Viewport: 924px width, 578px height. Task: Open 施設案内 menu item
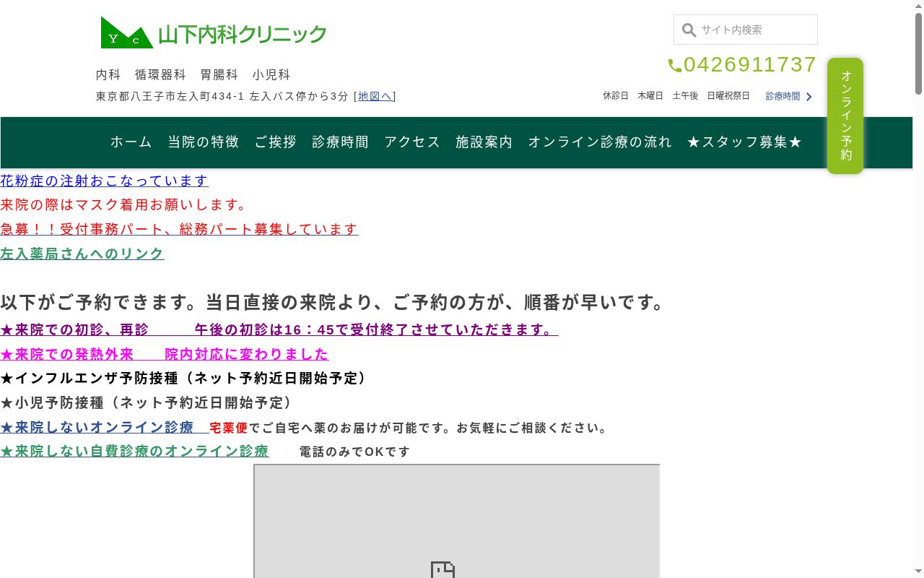click(484, 142)
